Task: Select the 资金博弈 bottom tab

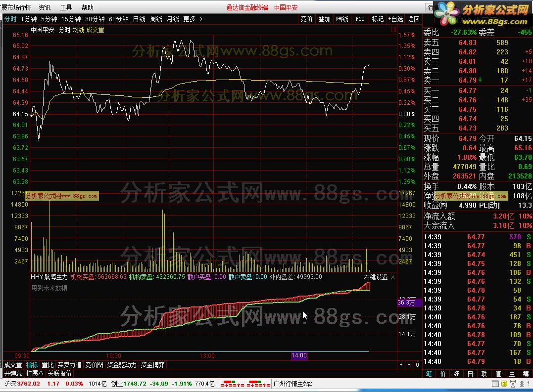Action: pyautogui.click(x=152, y=365)
